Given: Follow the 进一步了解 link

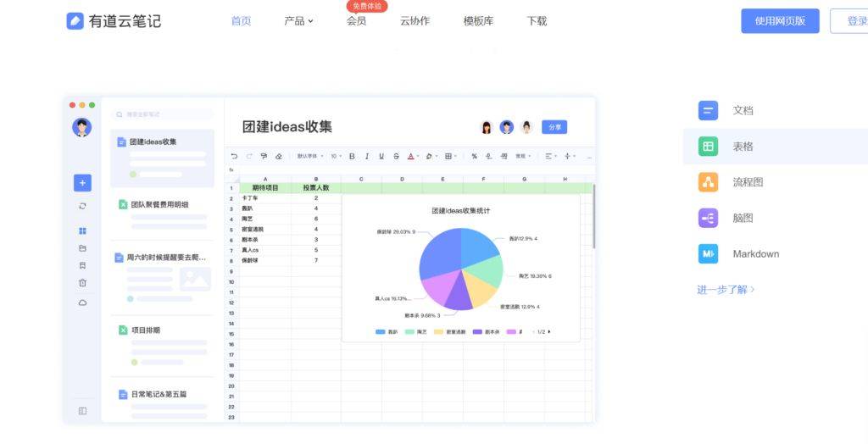Looking at the screenshot, I should click(726, 290).
